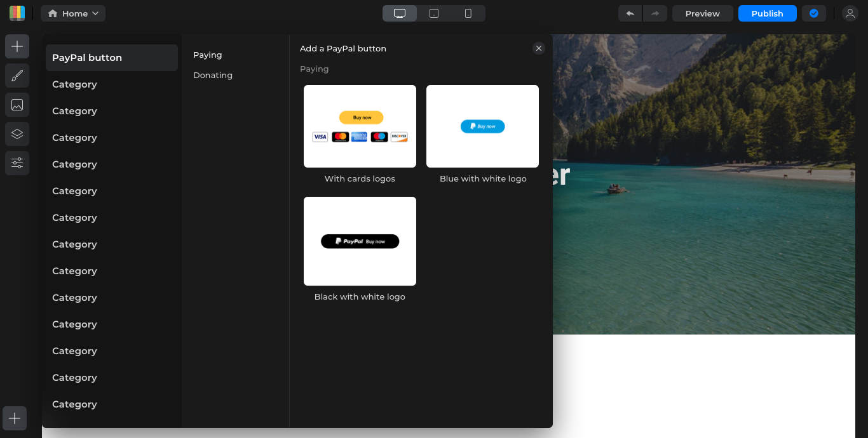Click the 'Add a PayPal button' heading
Screen dimensions: 868x438
tap(343, 49)
